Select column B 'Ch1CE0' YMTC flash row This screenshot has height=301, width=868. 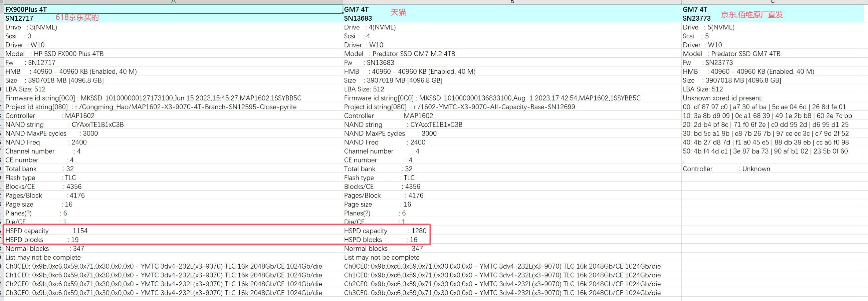(x=512, y=275)
